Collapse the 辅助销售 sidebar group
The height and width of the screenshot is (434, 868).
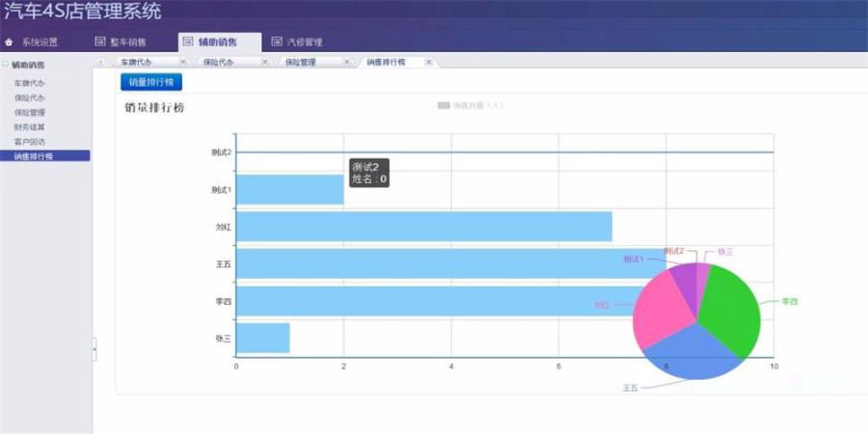pyautogui.click(x=6, y=66)
